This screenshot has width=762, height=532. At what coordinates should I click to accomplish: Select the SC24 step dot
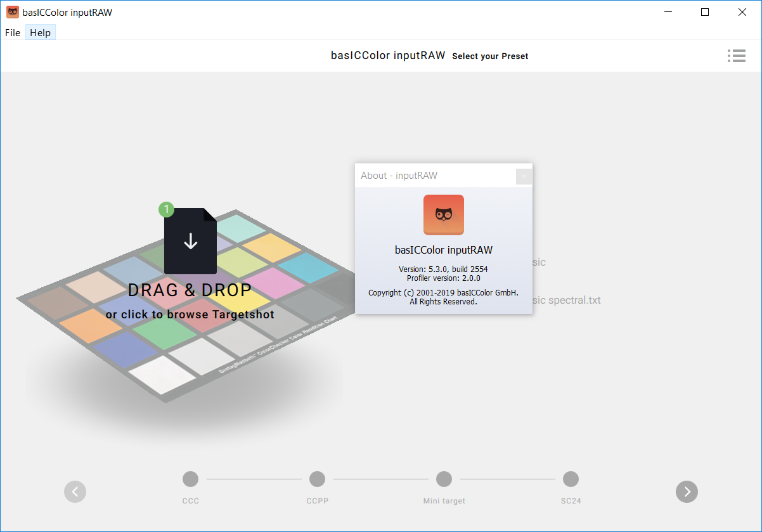coord(571,479)
